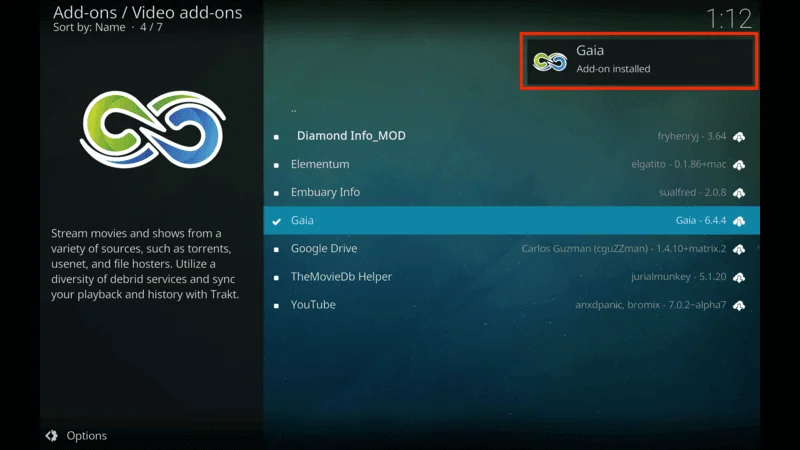The image size is (800, 450).
Task: Click 'anxdpanic, bromix - 7.0.2~alpha7' text
Action: tap(651, 305)
